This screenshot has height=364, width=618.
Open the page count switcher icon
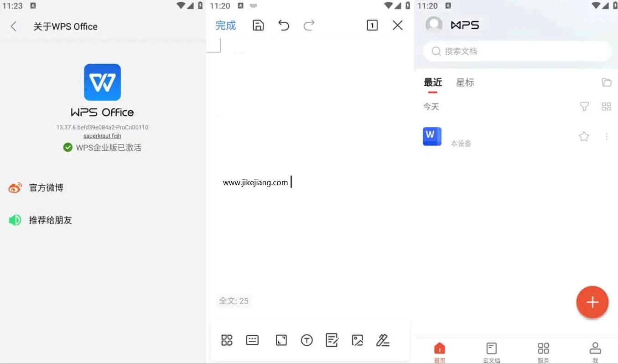coord(372,26)
